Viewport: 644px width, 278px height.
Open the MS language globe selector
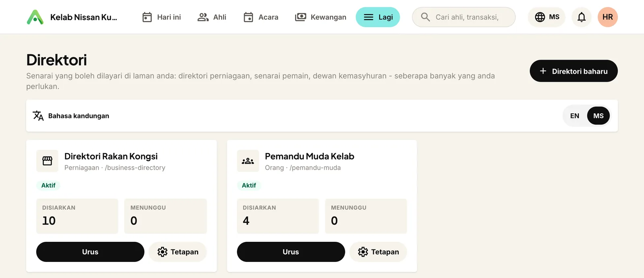(547, 17)
